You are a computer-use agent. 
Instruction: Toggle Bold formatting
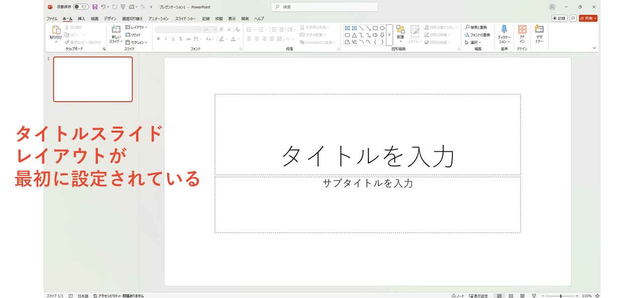[x=158, y=39]
